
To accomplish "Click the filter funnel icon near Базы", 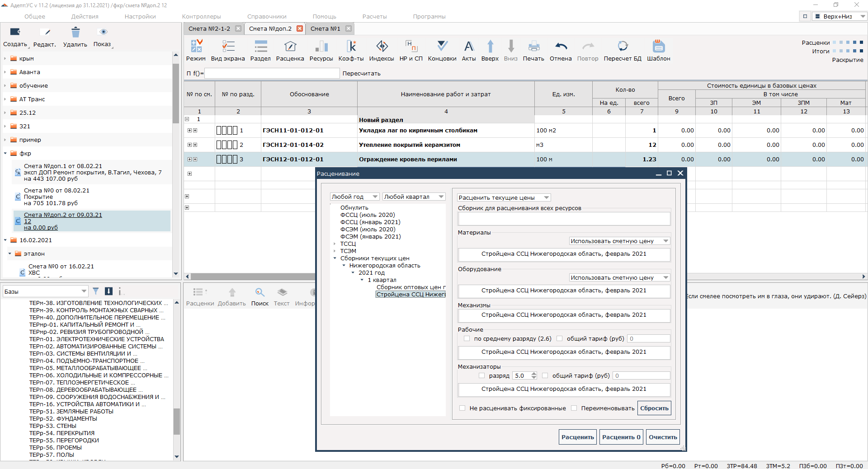I will coord(96,291).
